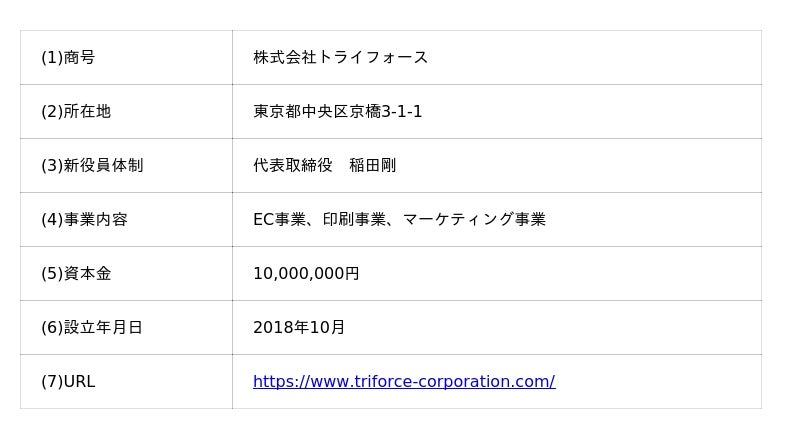Screen dimensions: 800x439
Task: Click the 3-1-1 street number text
Action: coord(402,111)
